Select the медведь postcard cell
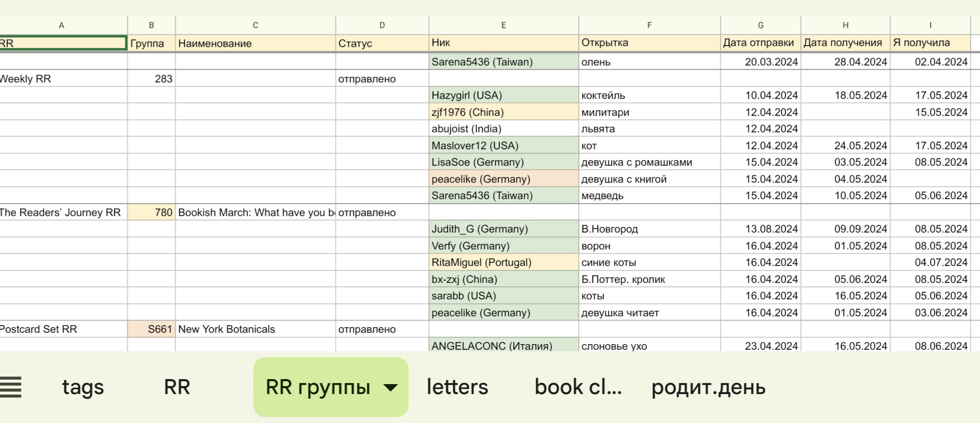 click(x=650, y=196)
